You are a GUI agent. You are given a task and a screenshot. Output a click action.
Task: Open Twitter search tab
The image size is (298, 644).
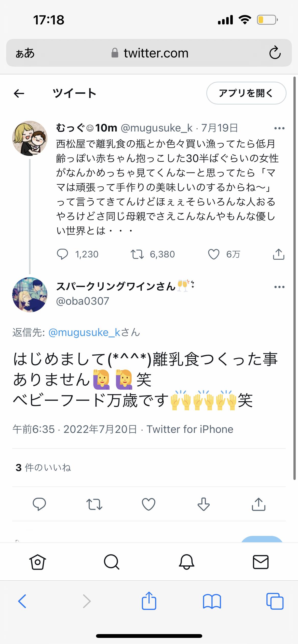click(x=111, y=562)
